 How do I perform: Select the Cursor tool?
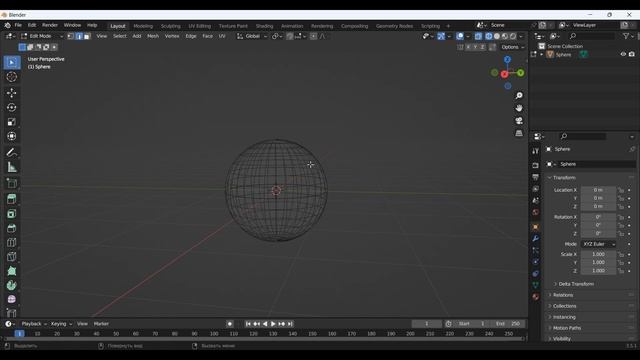click(12, 77)
